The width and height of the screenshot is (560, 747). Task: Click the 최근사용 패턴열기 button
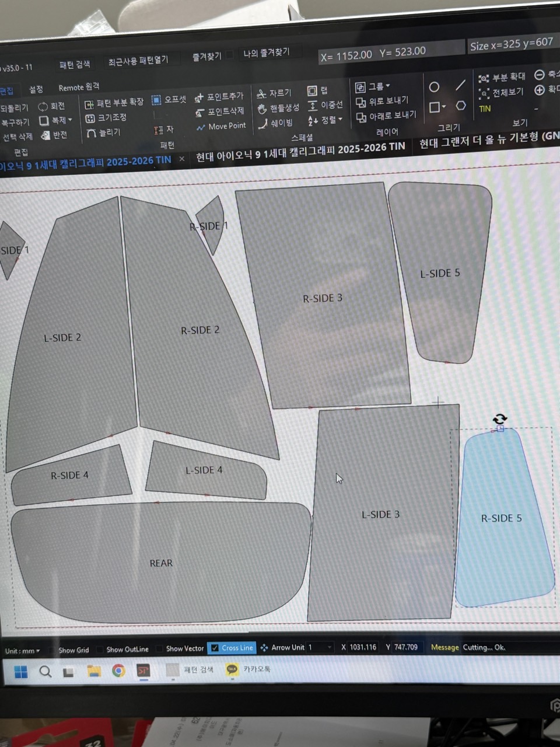tap(138, 61)
